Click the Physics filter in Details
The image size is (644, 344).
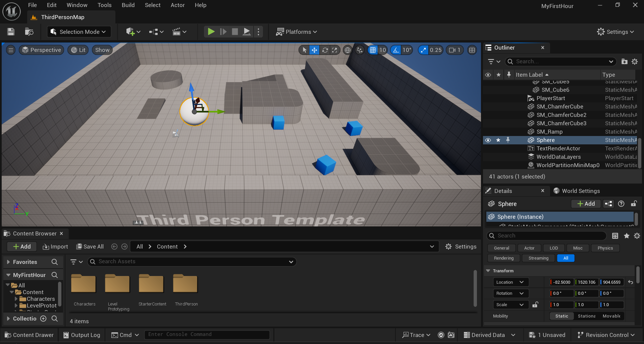(x=605, y=248)
